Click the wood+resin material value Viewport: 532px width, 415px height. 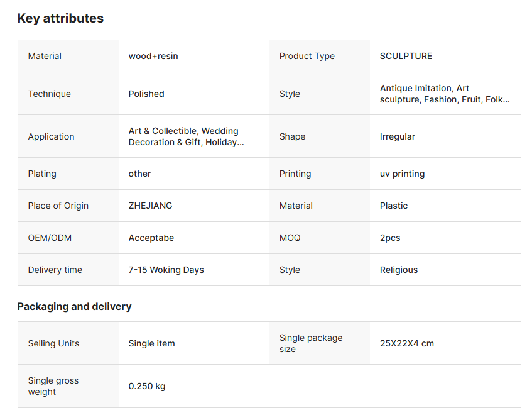point(153,56)
